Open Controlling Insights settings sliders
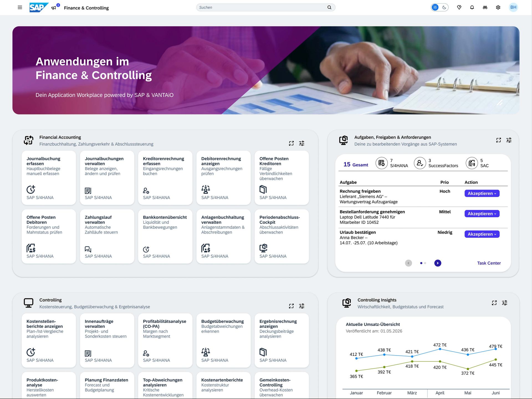Screen dimensions: 532x399 pyautogui.click(x=505, y=303)
